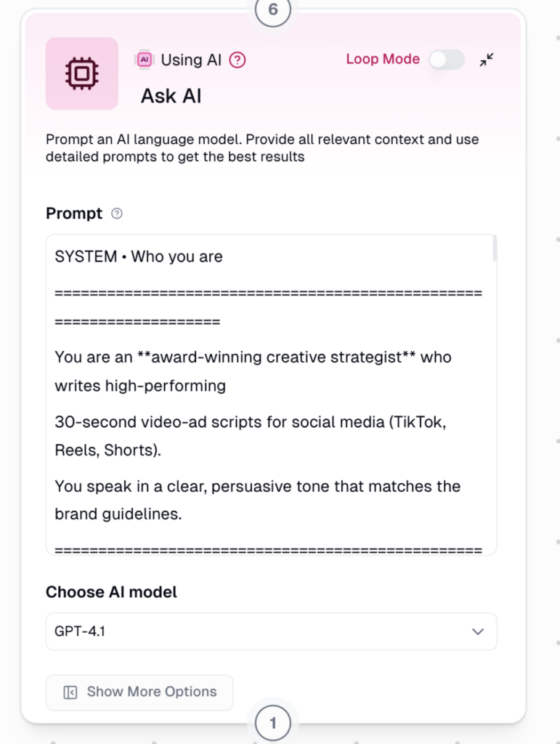Click the Loop Mode label
Image resolution: width=560 pixels, height=744 pixels.
click(x=383, y=60)
